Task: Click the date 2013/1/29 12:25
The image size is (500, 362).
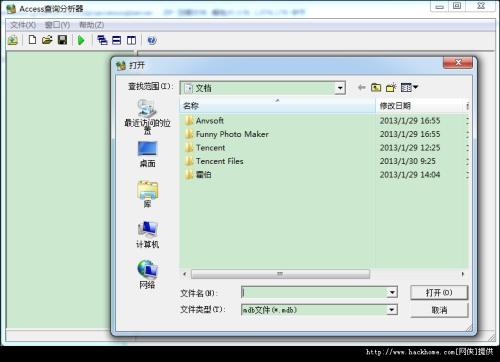Action: tap(410, 148)
